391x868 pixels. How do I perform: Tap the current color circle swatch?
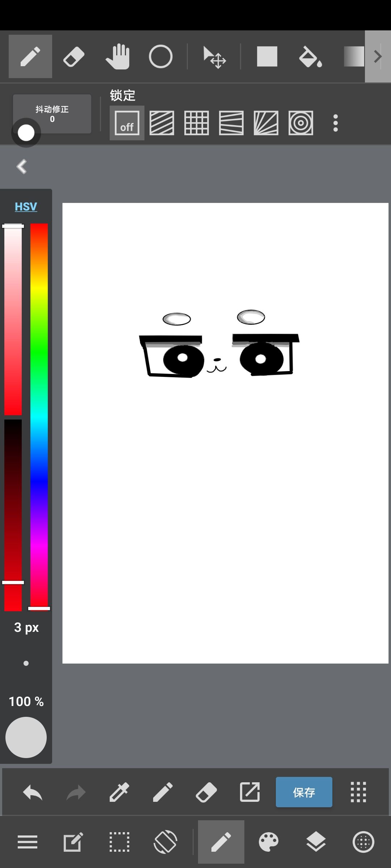(x=26, y=737)
